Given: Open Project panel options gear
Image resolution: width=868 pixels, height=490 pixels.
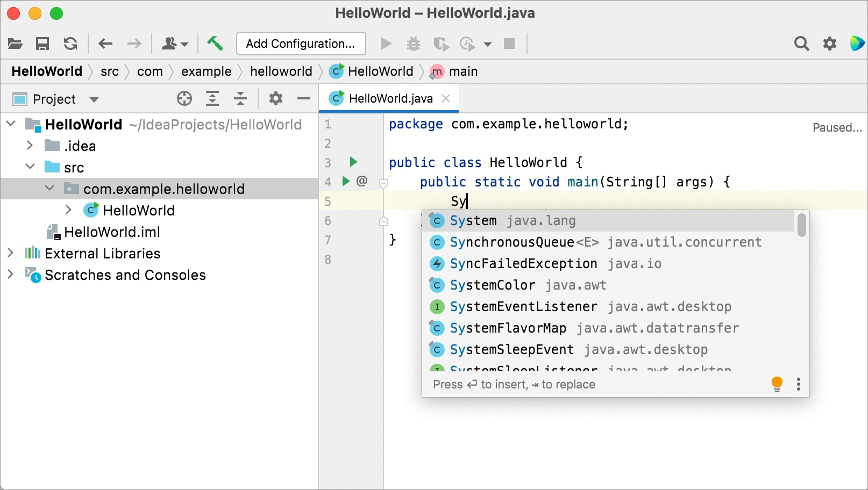Looking at the screenshot, I should [276, 98].
